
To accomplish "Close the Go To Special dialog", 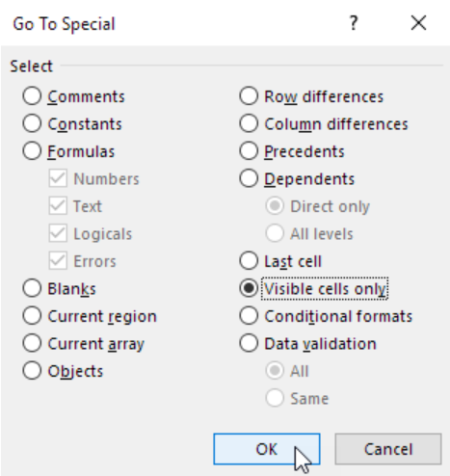I will [418, 23].
